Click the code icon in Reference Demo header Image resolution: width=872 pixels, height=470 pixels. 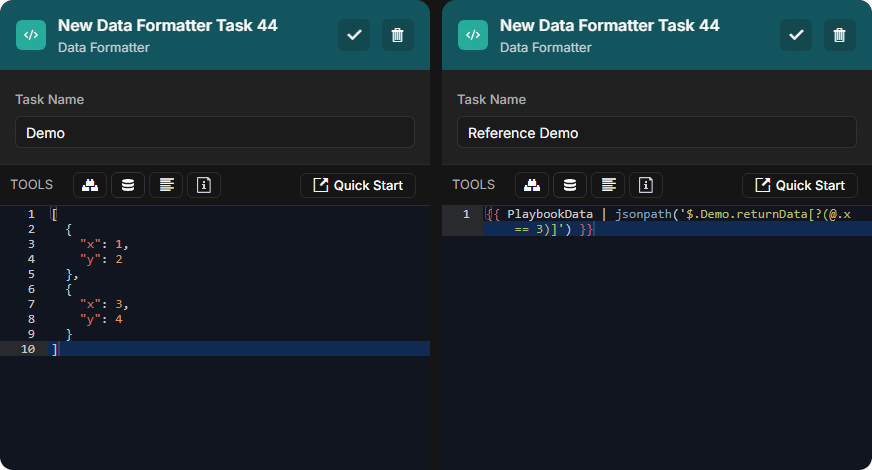(x=473, y=35)
